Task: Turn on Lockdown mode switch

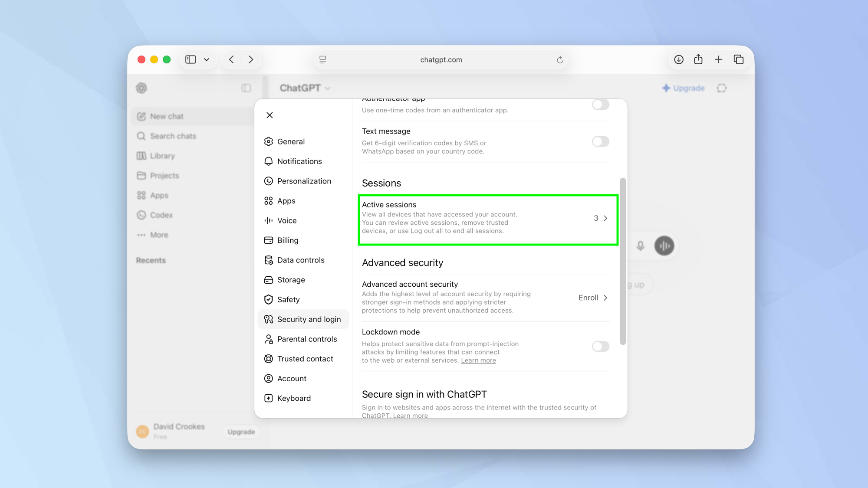Action: (x=600, y=346)
